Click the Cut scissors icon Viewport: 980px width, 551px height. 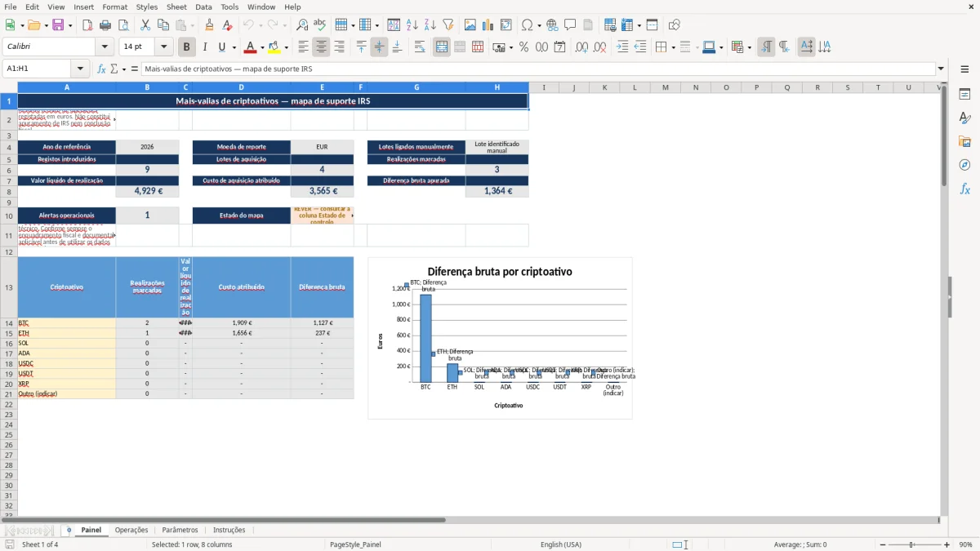(145, 25)
